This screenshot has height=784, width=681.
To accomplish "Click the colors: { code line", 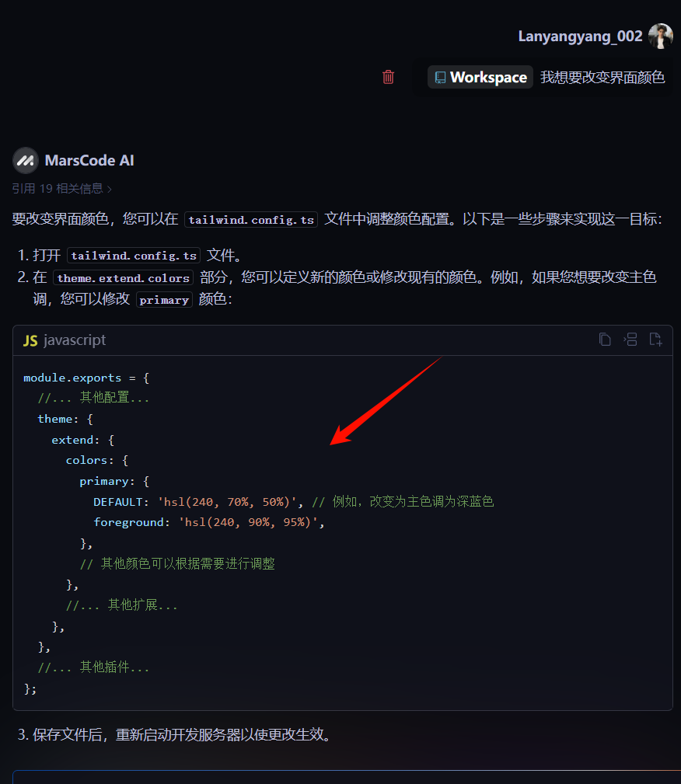I will click(97, 461).
